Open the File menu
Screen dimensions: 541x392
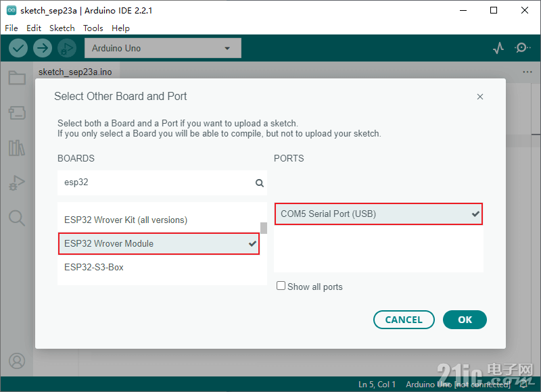(x=11, y=28)
